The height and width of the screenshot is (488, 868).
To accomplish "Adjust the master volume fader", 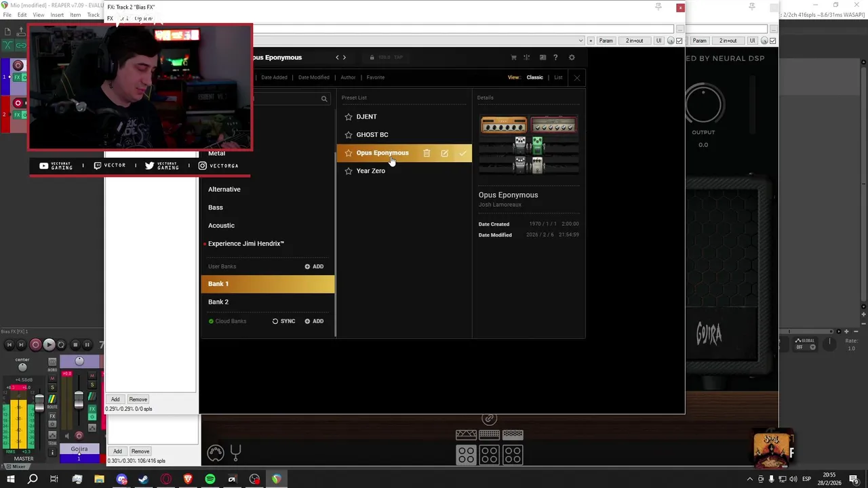I will click(x=39, y=403).
